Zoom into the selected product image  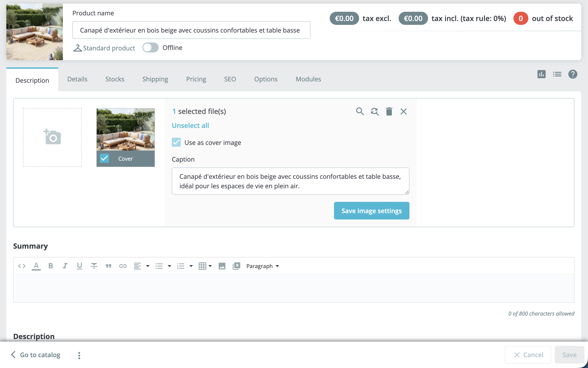[360, 111]
